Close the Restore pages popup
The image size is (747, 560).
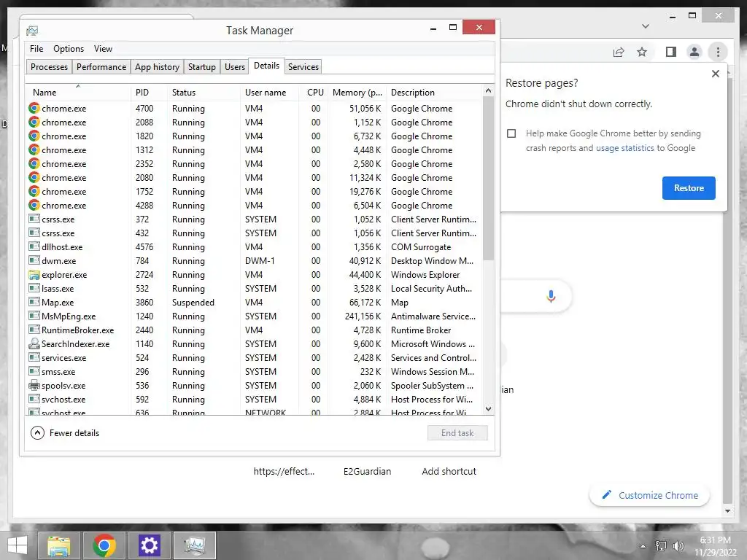(x=715, y=74)
